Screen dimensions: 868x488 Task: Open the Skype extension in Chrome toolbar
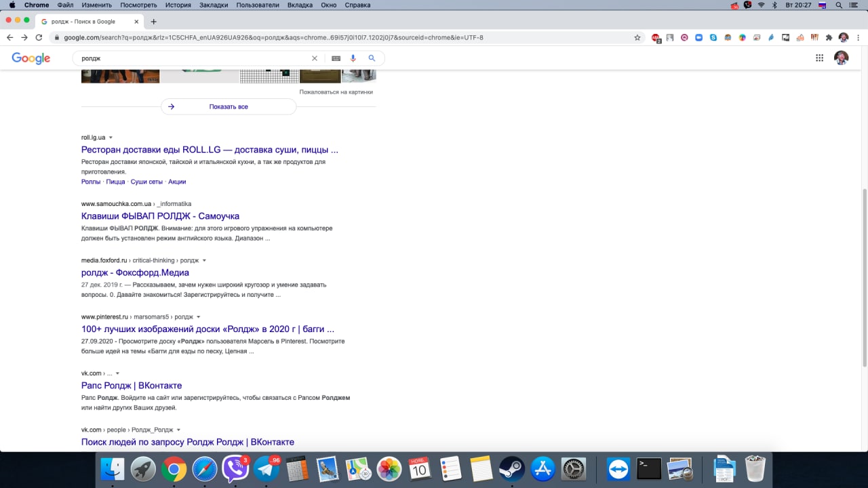pos(713,37)
